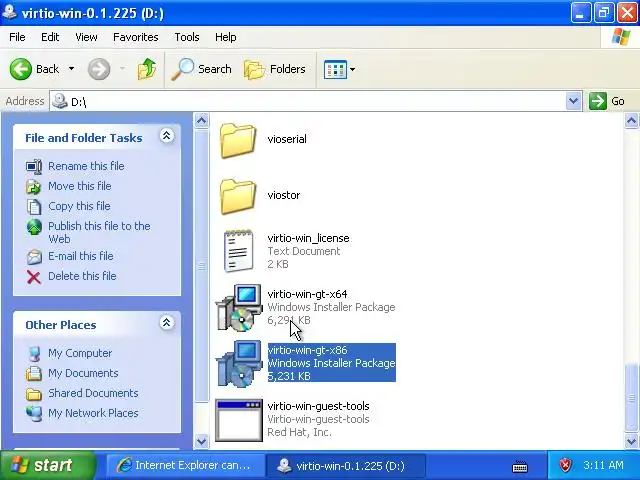Click the globe icon beside Publish this file
Screen dimensions: 640x480
(34, 227)
